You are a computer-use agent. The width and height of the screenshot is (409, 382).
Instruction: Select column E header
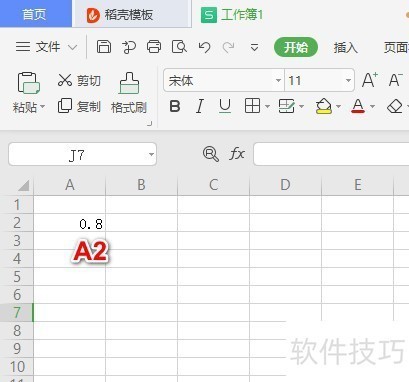coord(358,185)
